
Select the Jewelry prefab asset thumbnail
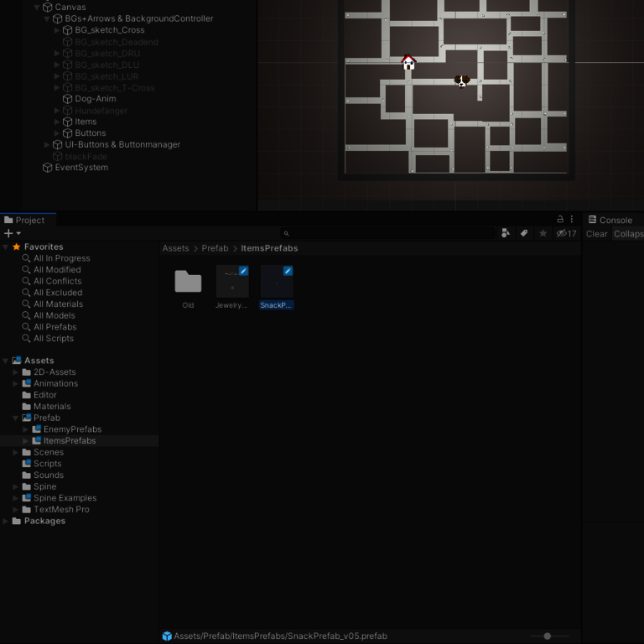tap(232, 282)
